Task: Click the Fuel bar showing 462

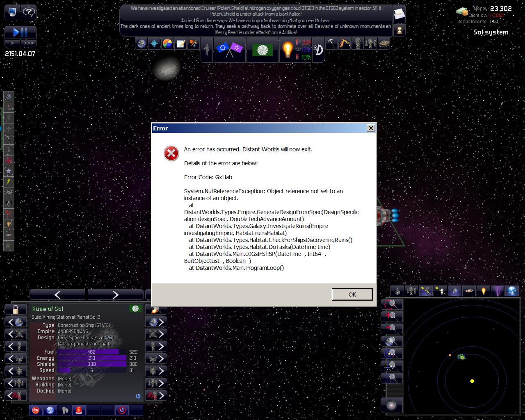Action: pyautogui.click(x=91, y=352)
